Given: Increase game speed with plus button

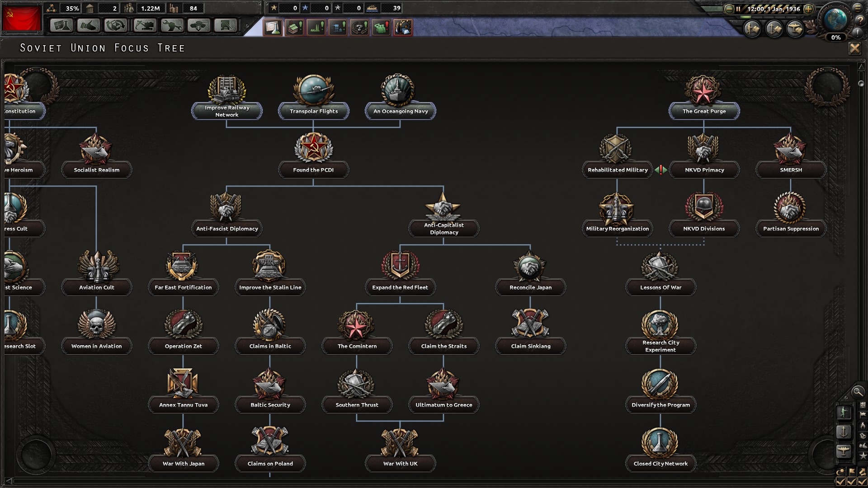Looking at the screenshot, I should 808,9.
